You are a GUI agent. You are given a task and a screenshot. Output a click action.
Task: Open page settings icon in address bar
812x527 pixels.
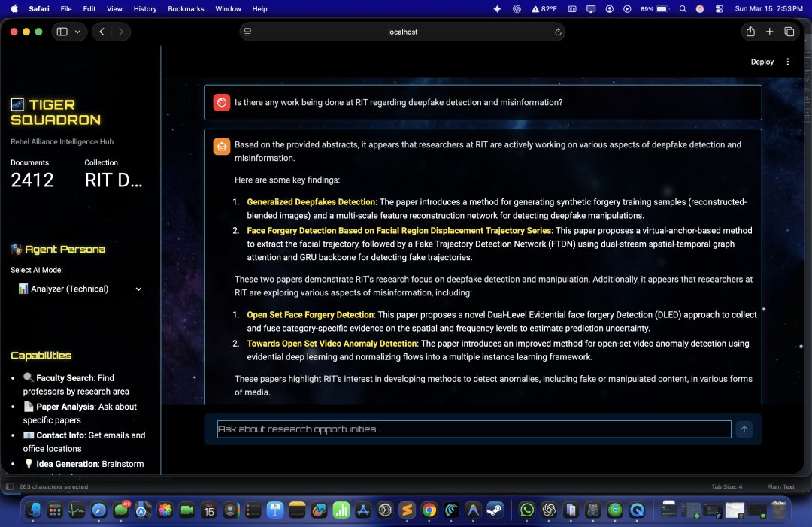[247, 32]
